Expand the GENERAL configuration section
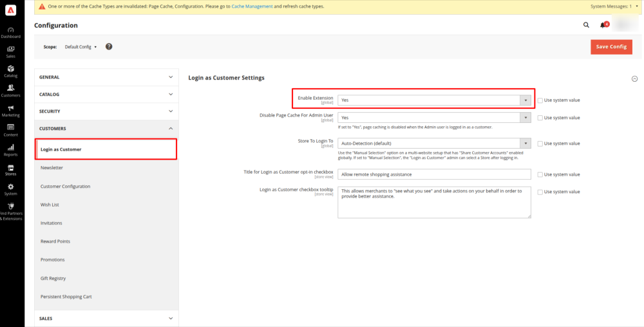This screenshot has width=644, height=327. coord(106,77)
